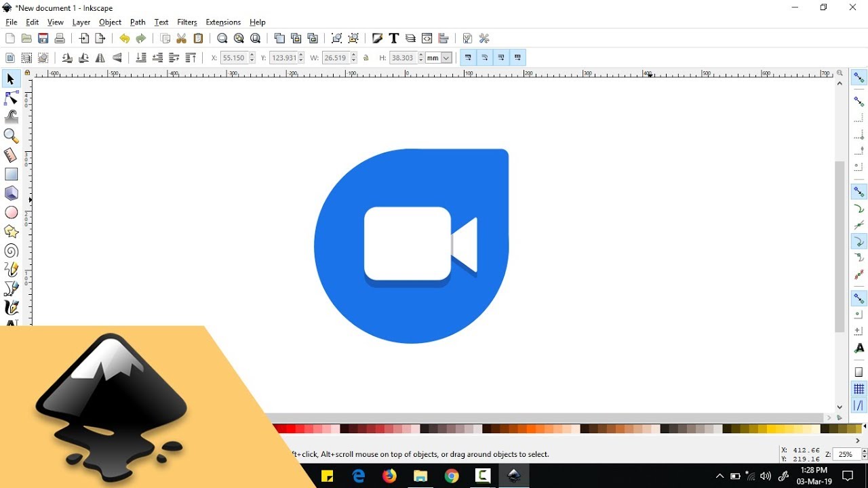Toggle snap to cusp nodes button
This screenshot has width=868, height=488.
(x=859, y=242)
